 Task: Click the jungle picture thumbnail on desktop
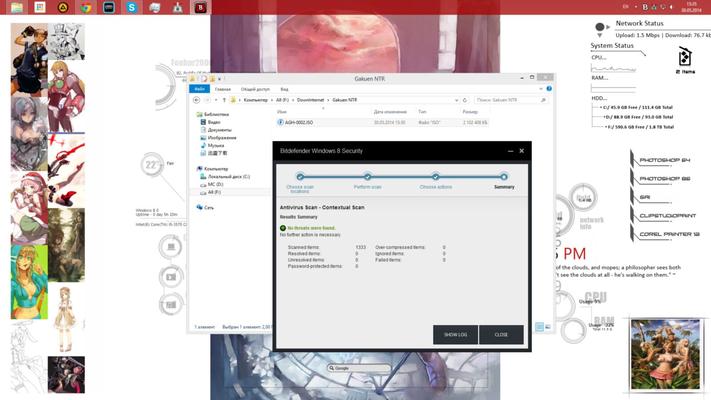coord(666,354)
